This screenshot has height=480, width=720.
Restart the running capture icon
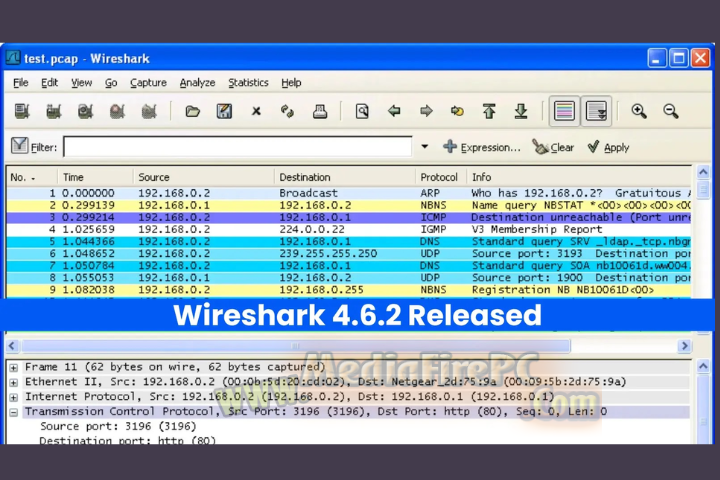coord(149,111)
